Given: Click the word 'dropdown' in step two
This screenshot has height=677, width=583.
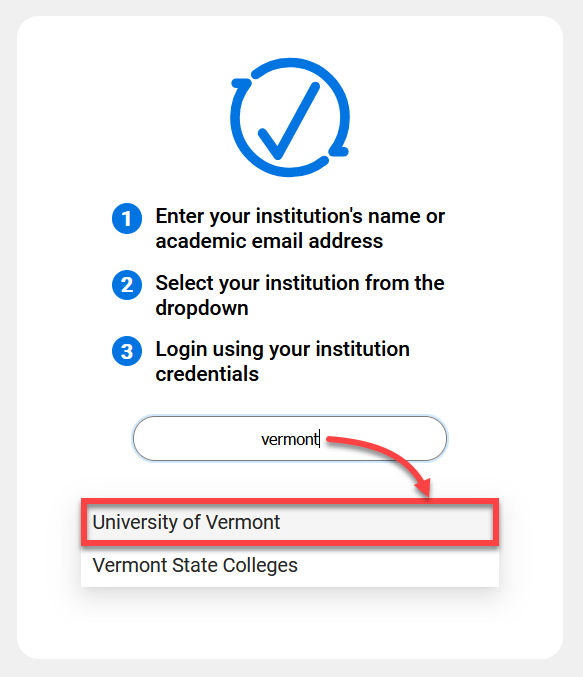Looking at the screenshot, I should (202, 308).
